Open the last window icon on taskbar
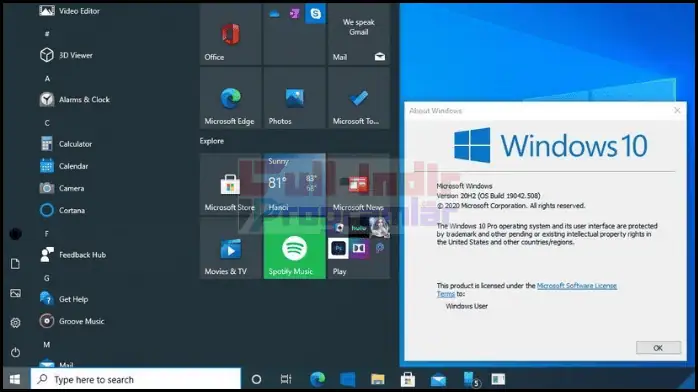 (498, 379)
